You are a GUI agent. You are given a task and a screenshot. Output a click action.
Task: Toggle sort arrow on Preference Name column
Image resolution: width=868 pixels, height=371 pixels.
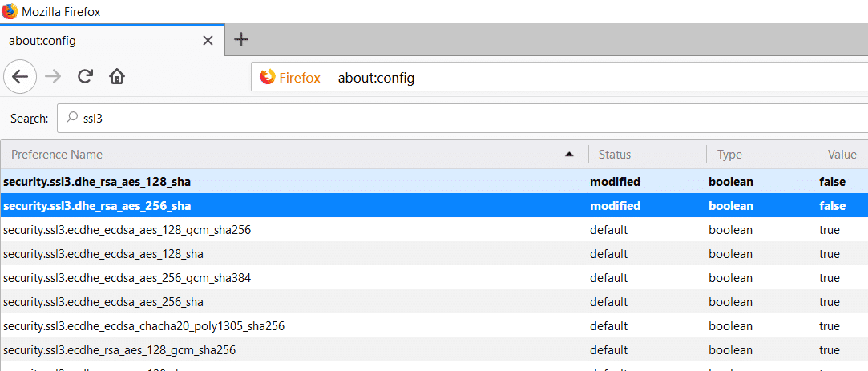click(569, 155)
